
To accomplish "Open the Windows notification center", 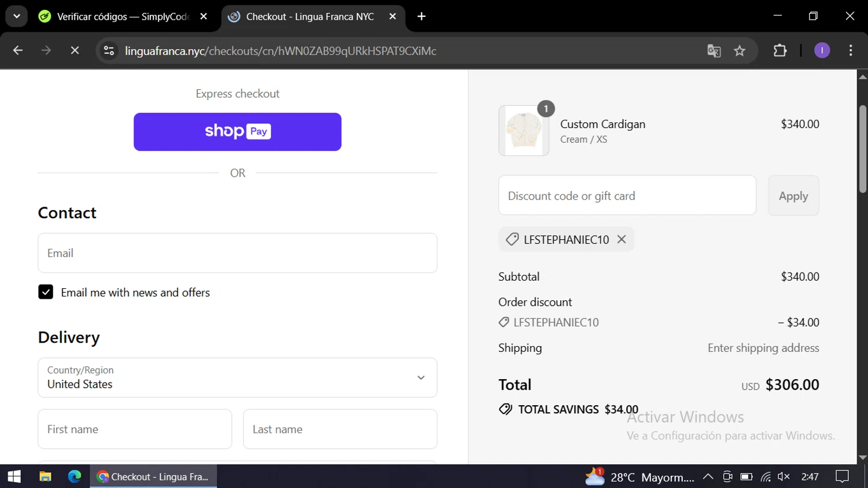I will pos(842,476).
